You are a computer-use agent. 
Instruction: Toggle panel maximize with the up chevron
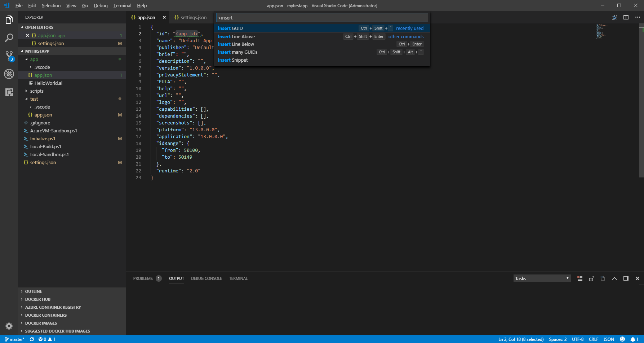coord(614,278)
